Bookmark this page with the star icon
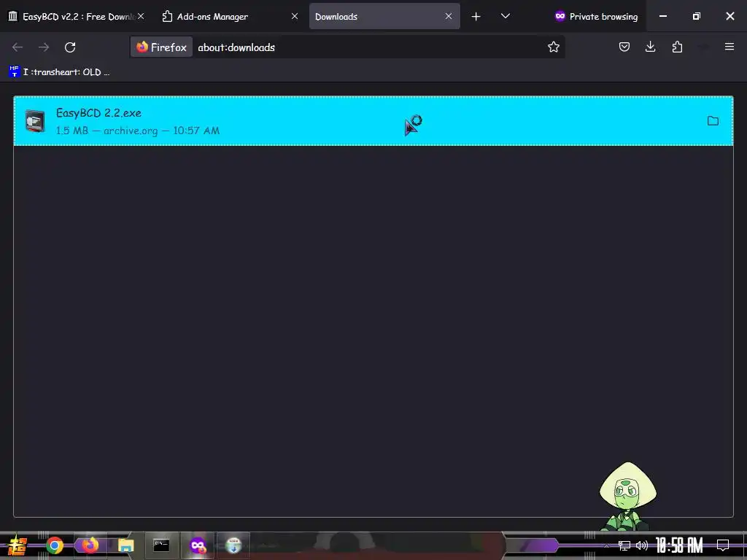This screenshot has height=560, width=747. [x=553, y=47]
